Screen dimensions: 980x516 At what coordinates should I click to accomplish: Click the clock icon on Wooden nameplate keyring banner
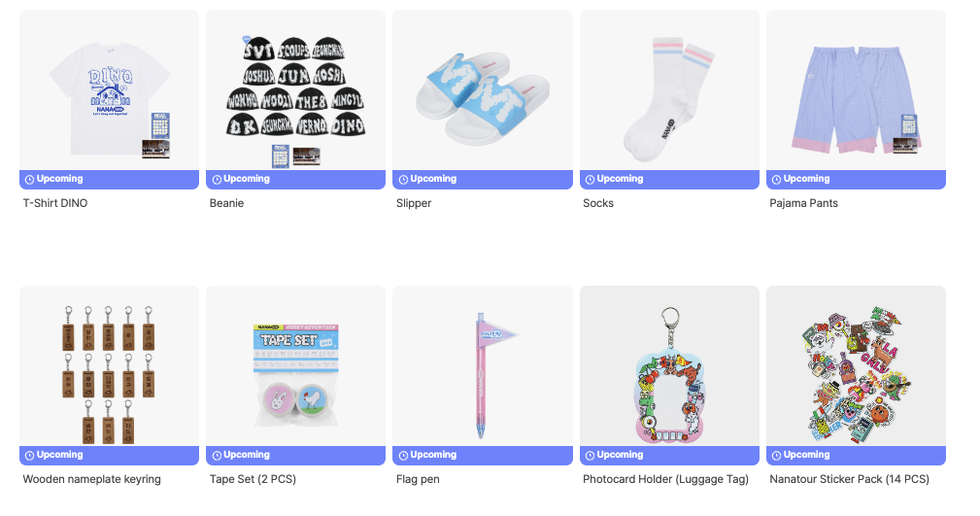[29, 456]
